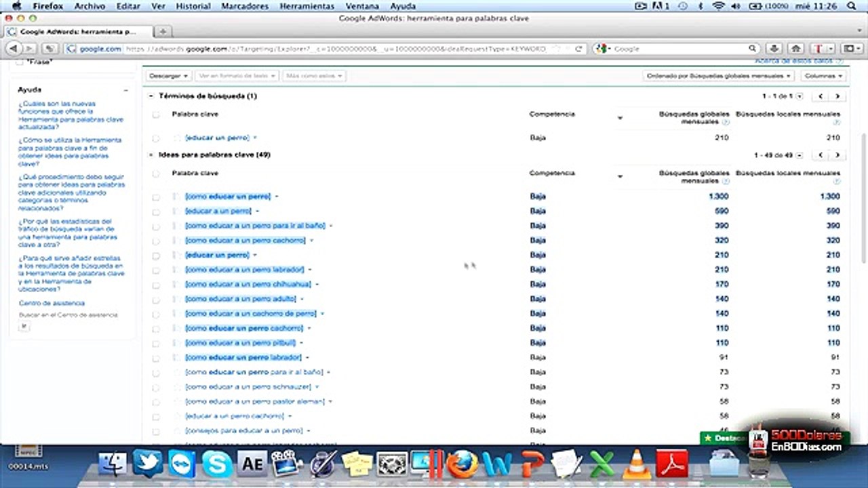868x488 pixels.
Task: Toggle the select-all checkbox in 'Ideas para palabras clave' header
Action: pyautogui.click(x=156, y=174)
